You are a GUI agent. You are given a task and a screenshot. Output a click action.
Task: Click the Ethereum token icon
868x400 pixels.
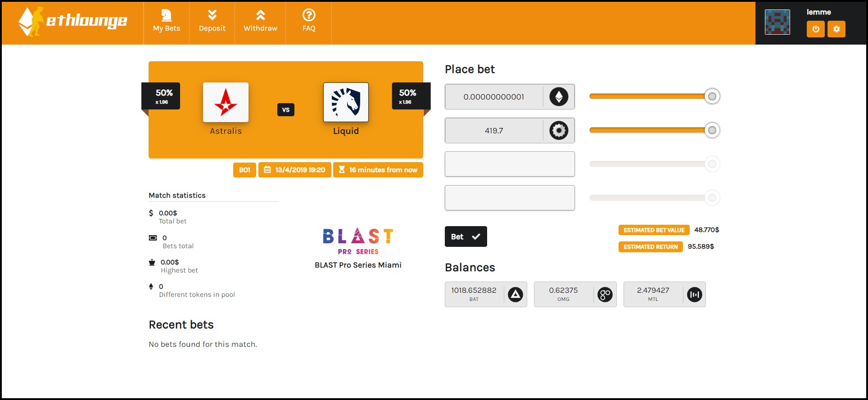point(559,96)
